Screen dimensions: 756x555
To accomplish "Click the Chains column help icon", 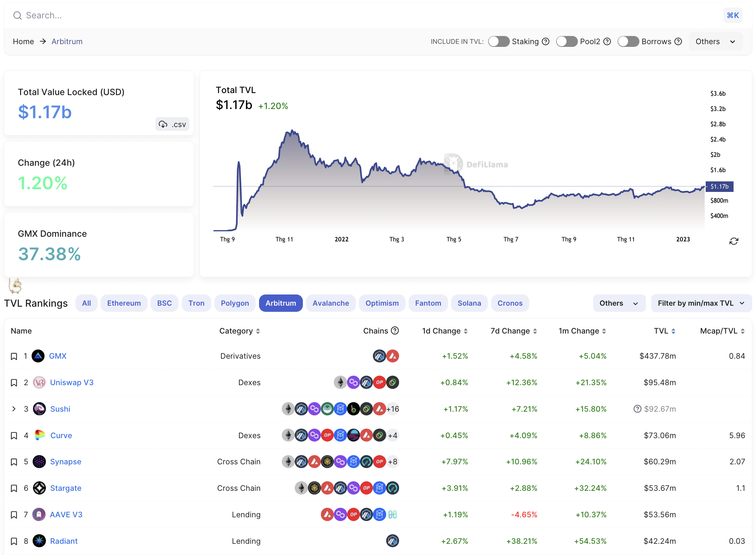I will click(395, 330).
